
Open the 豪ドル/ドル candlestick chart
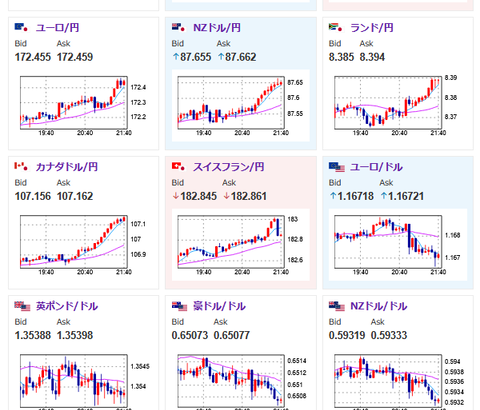(241, 382)
